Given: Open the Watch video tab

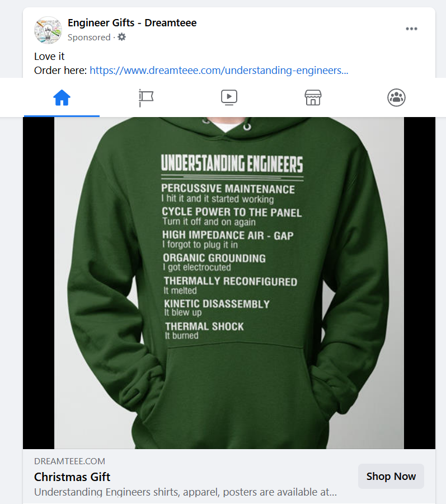Looking at the screenshot, I should click(x=229, y=98).
